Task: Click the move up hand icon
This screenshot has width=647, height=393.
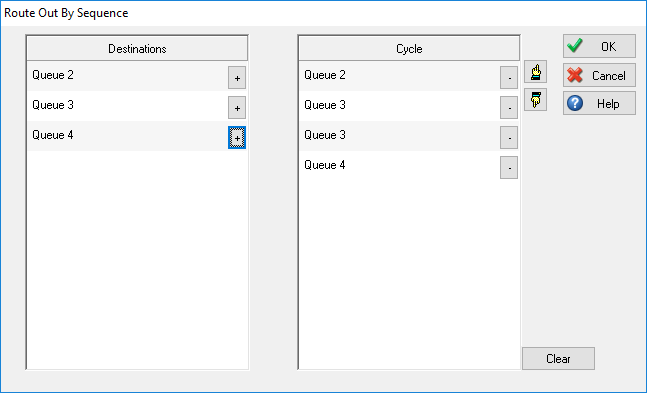Action: tap(536, 72)
